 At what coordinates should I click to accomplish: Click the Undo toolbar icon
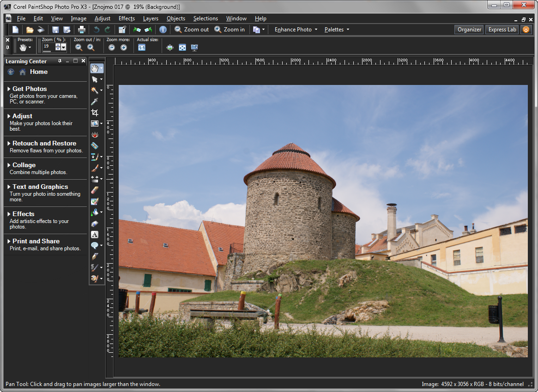point(96,29)
